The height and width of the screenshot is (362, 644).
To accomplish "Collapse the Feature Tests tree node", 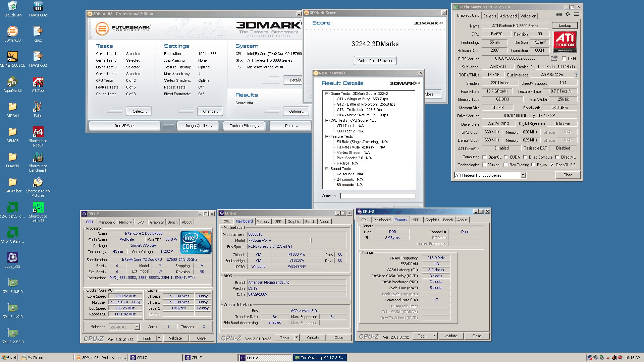I will click(x=327, y=136).
